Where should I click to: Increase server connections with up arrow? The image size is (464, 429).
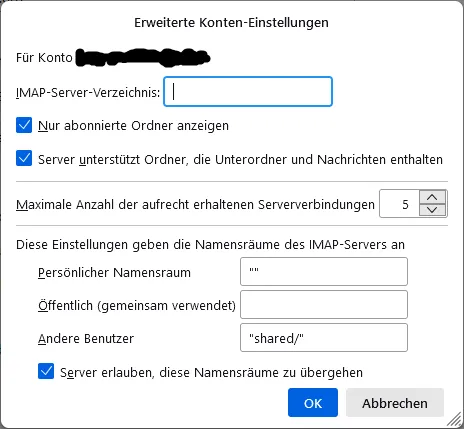(x=432, y=197)
